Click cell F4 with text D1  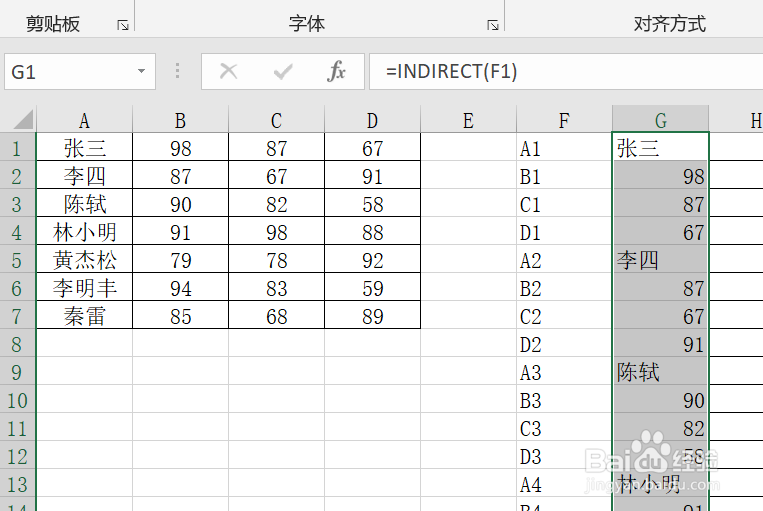click(x=564, y=231)
